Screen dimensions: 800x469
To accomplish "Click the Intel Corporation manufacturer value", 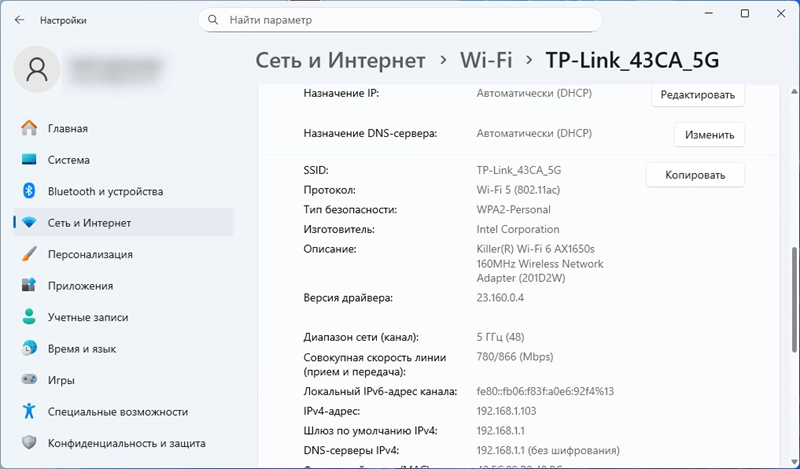I will 518,229.
